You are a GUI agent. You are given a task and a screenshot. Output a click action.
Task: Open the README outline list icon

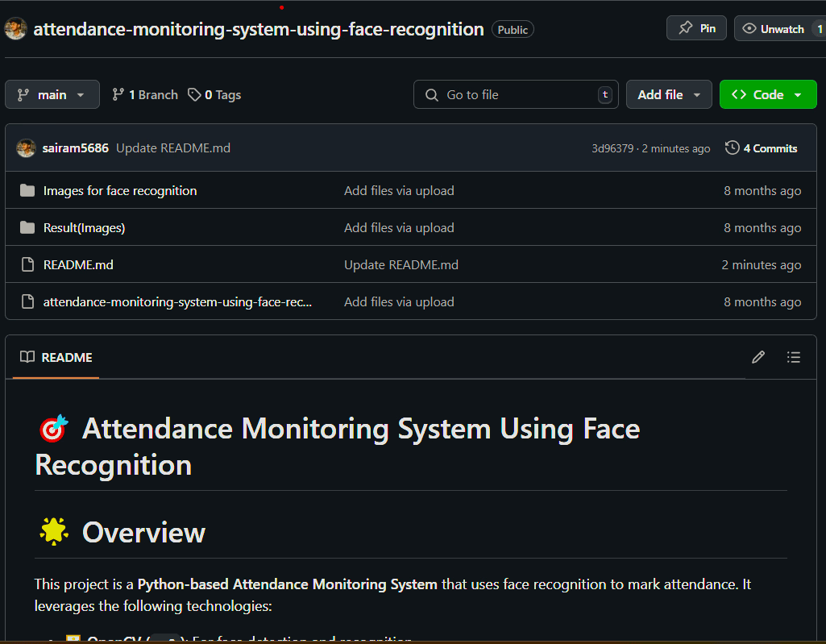pyautogui.click(x=793, y=357)
